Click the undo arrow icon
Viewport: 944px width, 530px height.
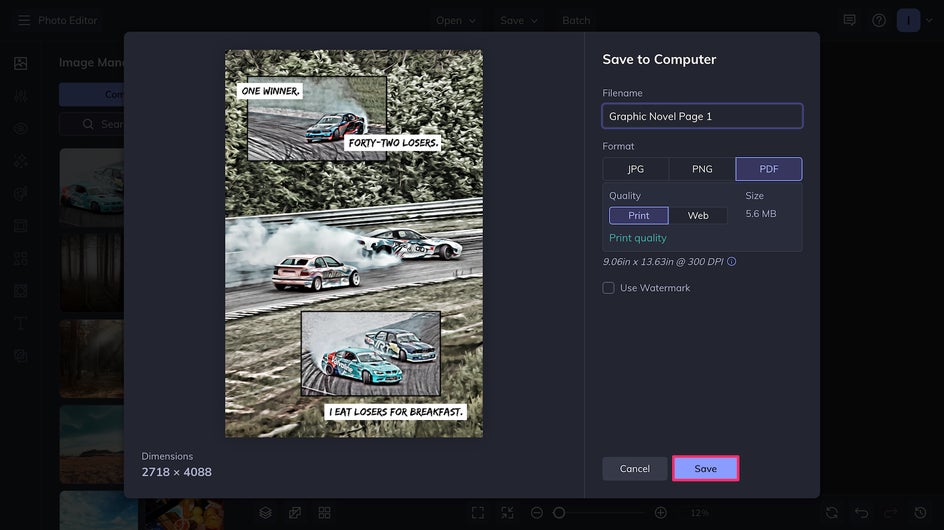(862, 513)
